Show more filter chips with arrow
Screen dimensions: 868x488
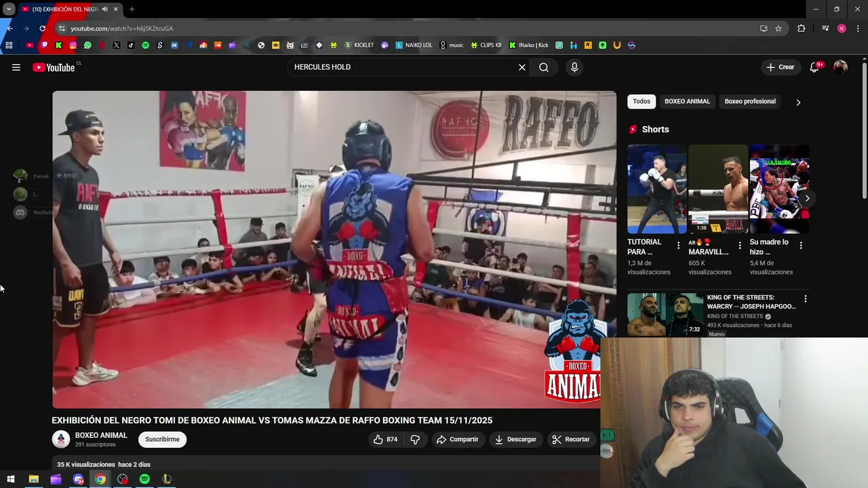click(x=798, y=102)
